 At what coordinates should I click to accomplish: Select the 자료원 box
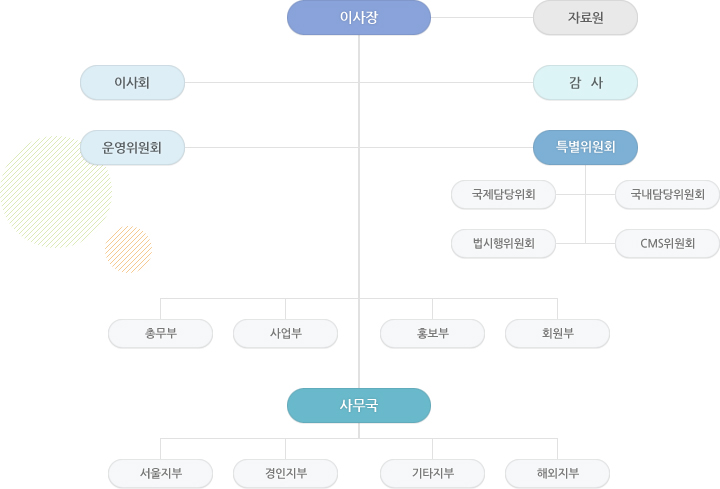pyautogui.click(x=585, y=17)
